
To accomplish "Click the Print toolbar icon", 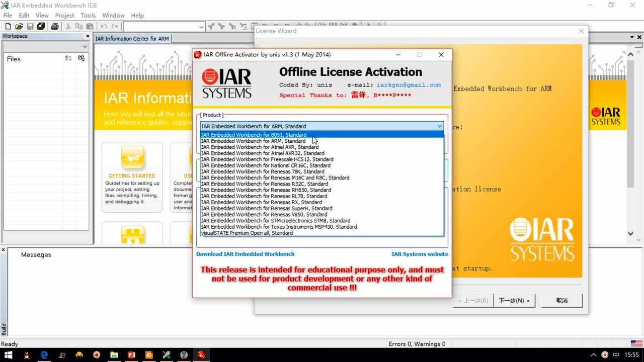I will click(x=55, y=26).
